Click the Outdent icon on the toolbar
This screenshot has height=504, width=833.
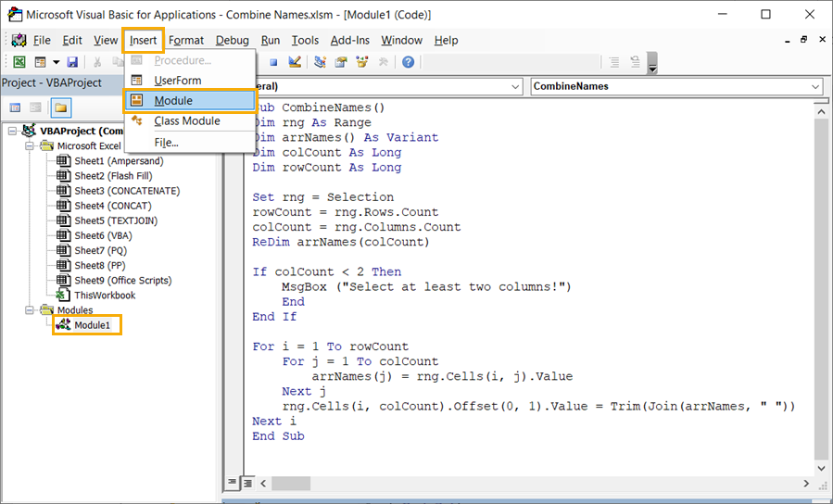pos(635,62)
